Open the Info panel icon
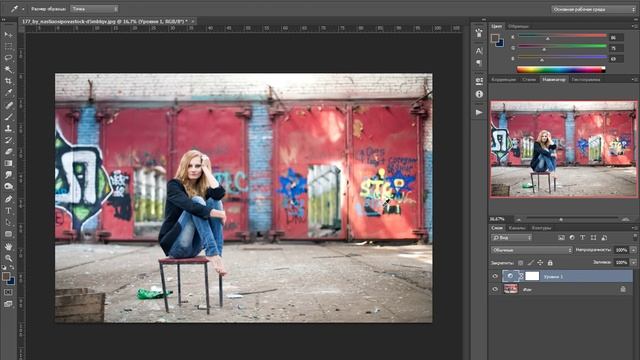 pyautogui.click(x=479, y=94)
